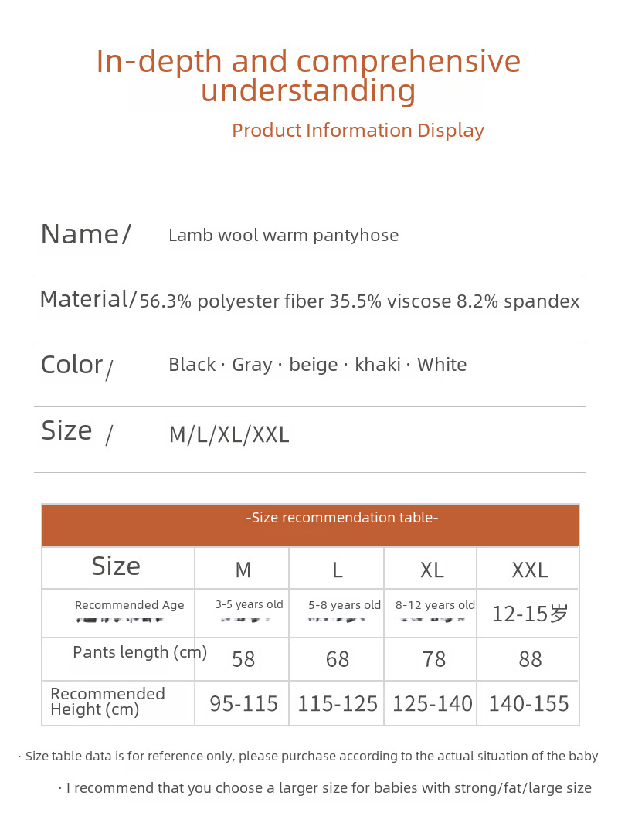Click the '12-15岁' age cell

point(530,614)
